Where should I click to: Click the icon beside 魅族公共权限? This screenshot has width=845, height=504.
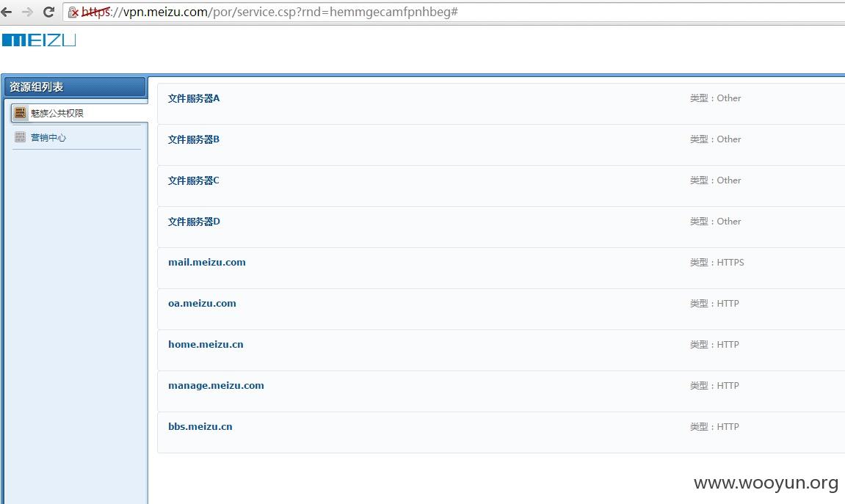pos(20,112)
